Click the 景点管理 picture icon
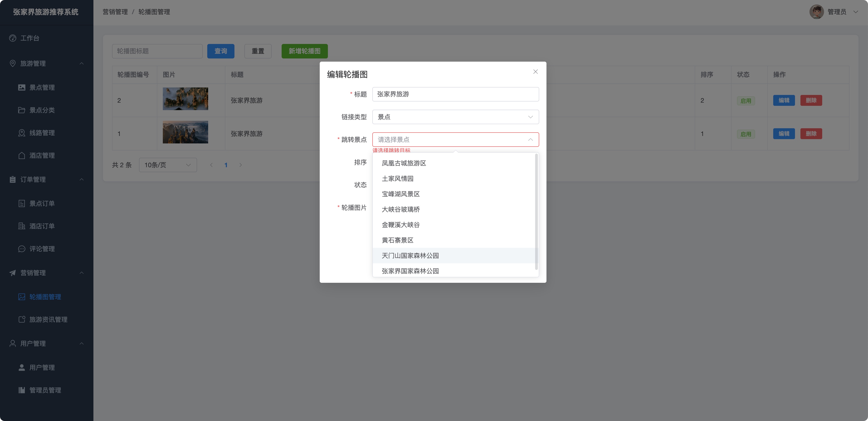This screenshot has width=868, height=421. 22,87
